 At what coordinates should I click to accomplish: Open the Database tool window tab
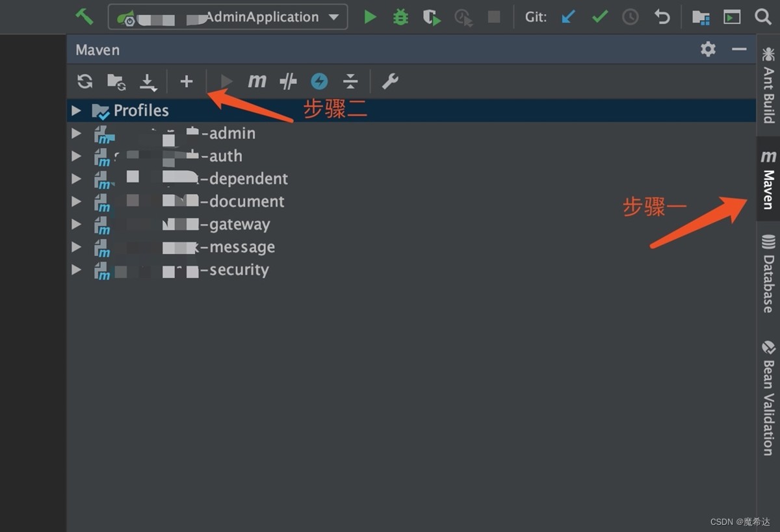768,273
